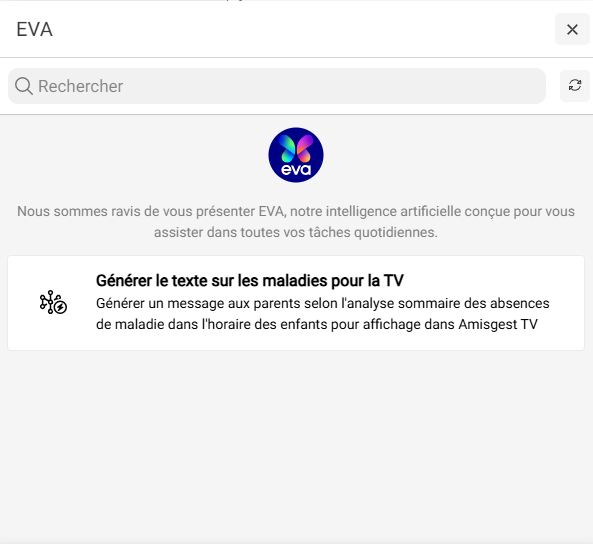Image resolution: width=593 pixels, height=544 pixels.
Task: Click the EVA butterfly logo
Action: [x=296, y=155]
